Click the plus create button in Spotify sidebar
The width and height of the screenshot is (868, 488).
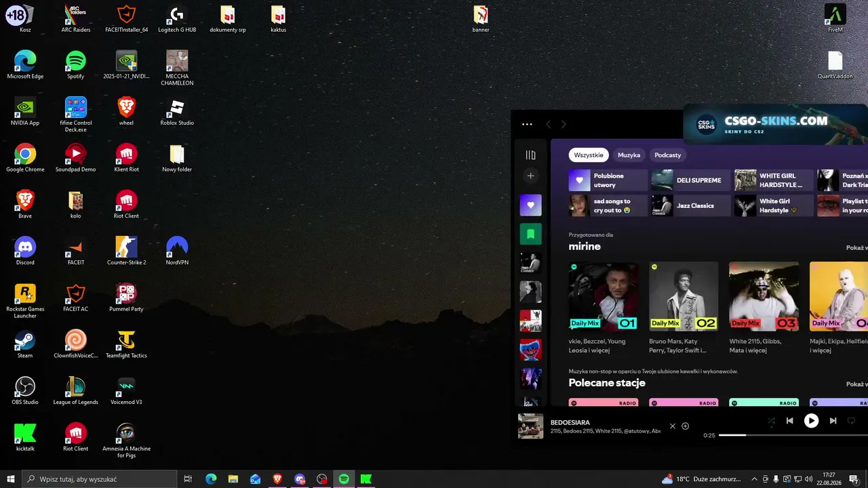tap(530, 176)
